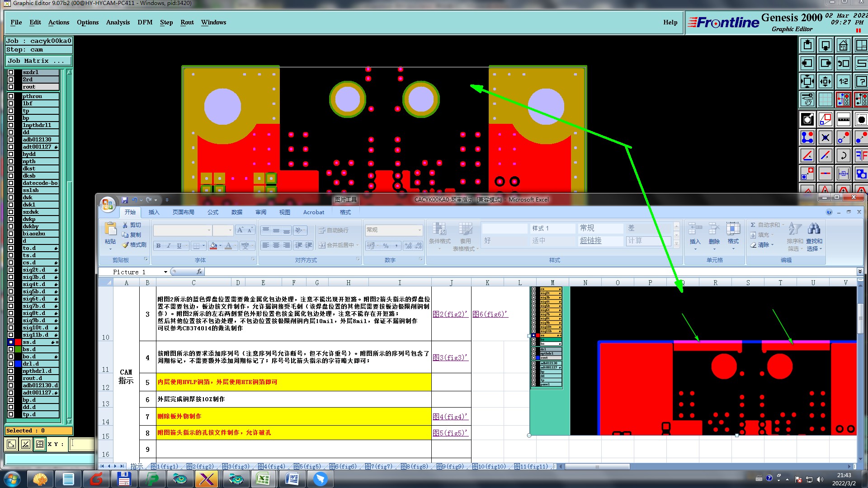Click the Home view icon
Viewport: 868px width, 488px height.
click(x=843, y=46)
